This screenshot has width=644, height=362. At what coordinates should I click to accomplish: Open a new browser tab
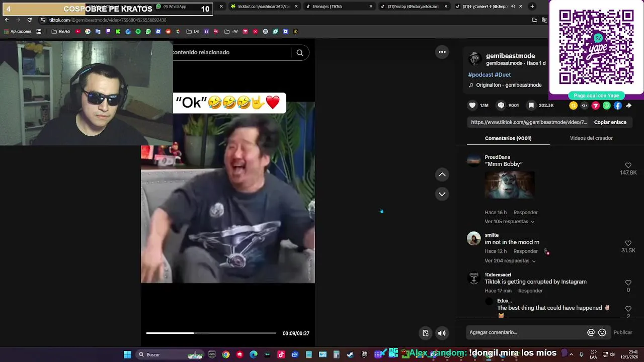pos(532,7)
